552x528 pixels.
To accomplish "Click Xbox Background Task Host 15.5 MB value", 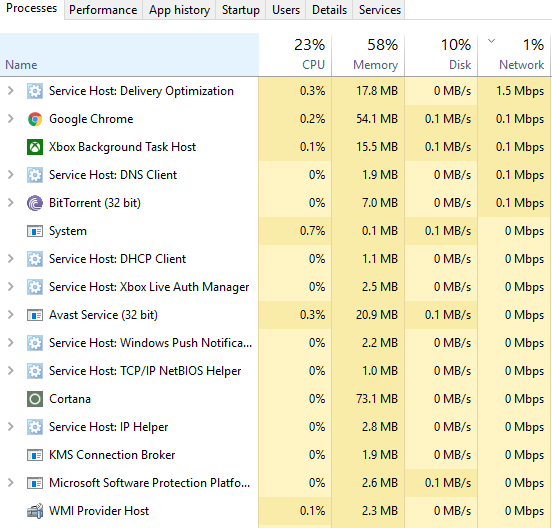I will click(x=377, y=147).
